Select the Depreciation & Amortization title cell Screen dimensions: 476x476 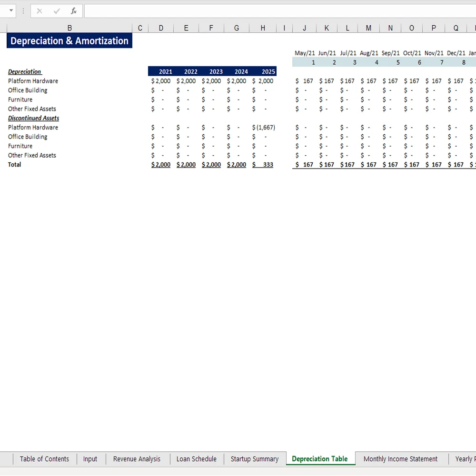[69, 41]
